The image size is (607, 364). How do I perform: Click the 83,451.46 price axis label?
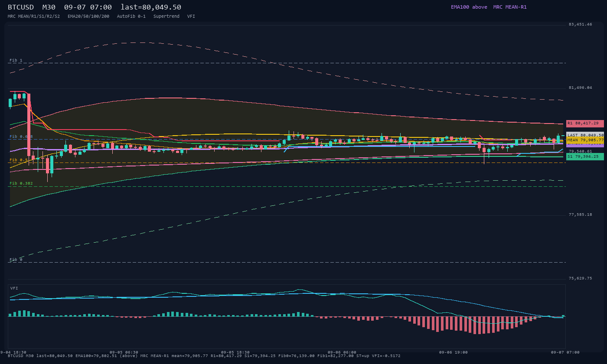(580, 24)
